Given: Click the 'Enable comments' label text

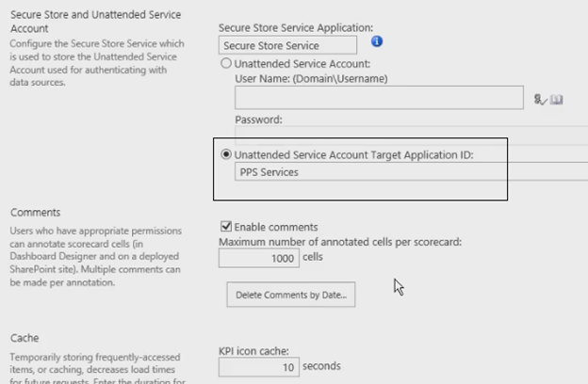Looking at the screenshot, I should (276, 227).
